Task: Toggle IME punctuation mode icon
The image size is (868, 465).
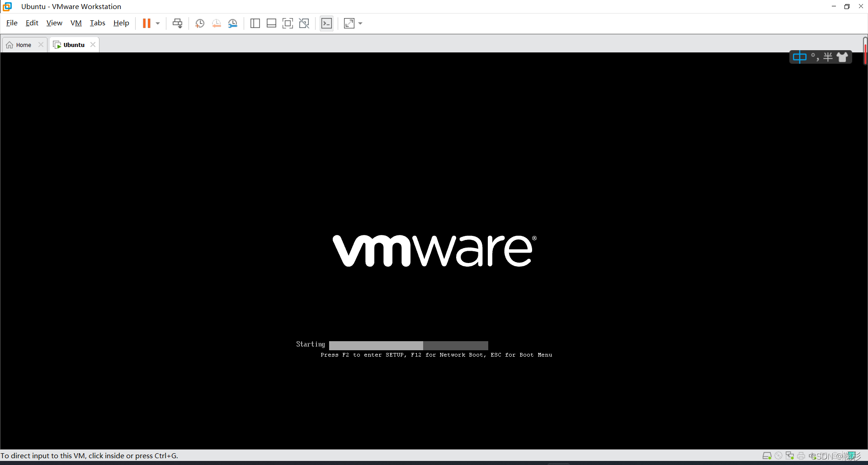Action: (815, 57)
